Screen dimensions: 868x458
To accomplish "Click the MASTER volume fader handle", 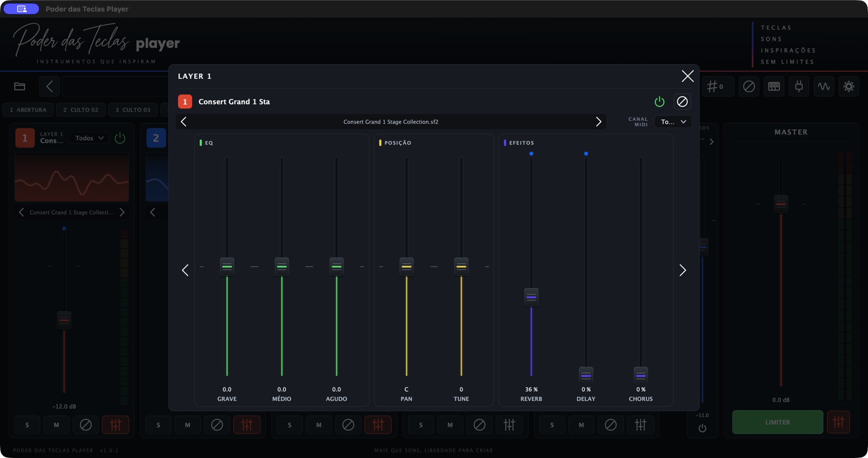I will click(781, 204).
